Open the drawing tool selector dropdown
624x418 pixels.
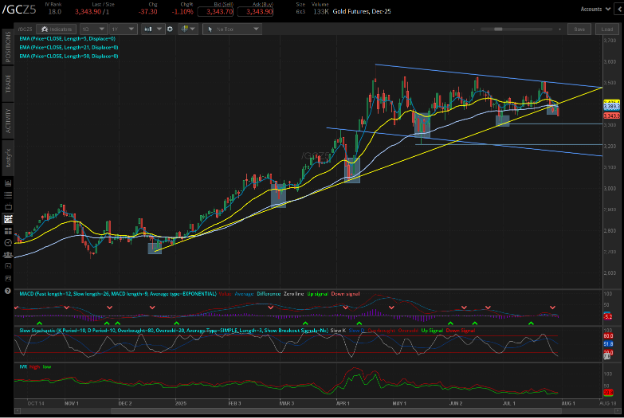[232, 29]
